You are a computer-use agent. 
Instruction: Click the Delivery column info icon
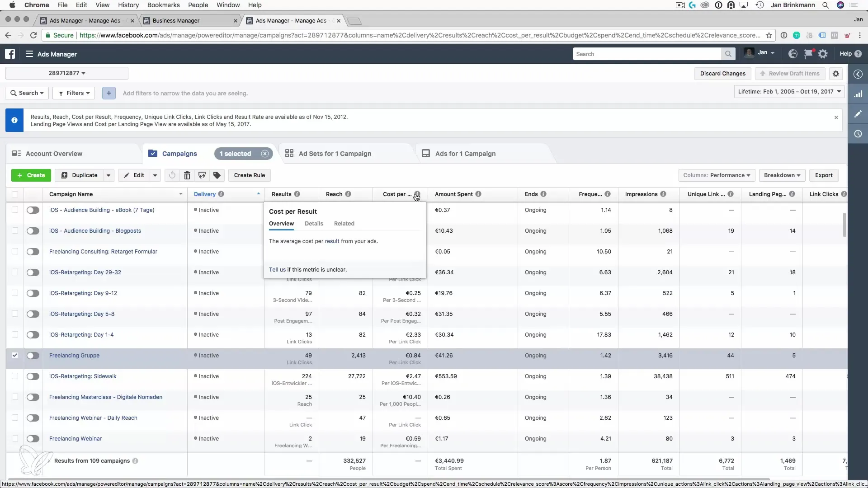pos(221,194)
